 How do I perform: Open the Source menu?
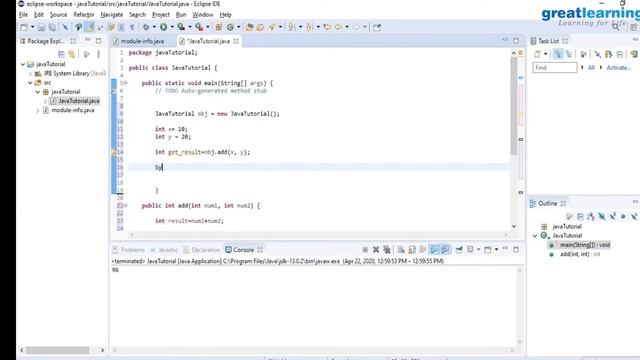coord(58,15)
